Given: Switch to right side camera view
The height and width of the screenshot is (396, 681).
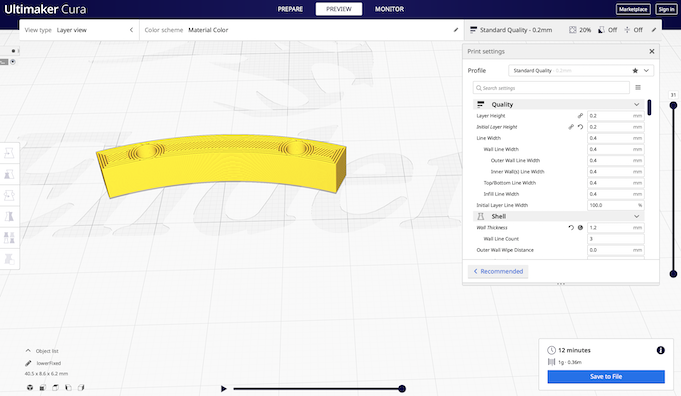Looking at the screenshot, I should pos(81,387).
